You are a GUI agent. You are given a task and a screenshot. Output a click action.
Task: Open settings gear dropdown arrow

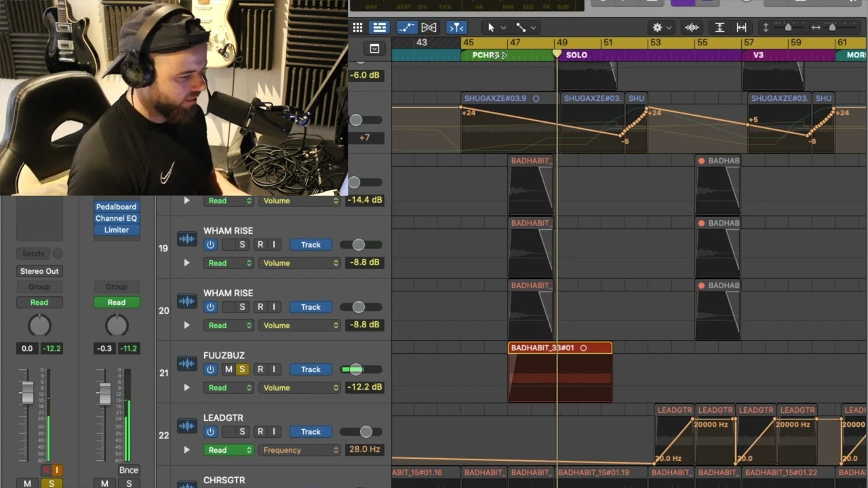point(669,28)
